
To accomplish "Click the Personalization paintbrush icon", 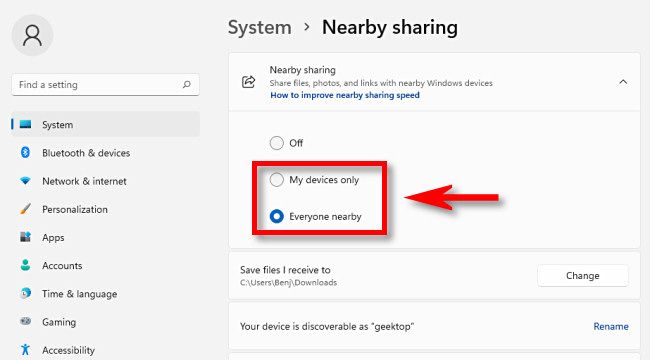I will (25, 209).
